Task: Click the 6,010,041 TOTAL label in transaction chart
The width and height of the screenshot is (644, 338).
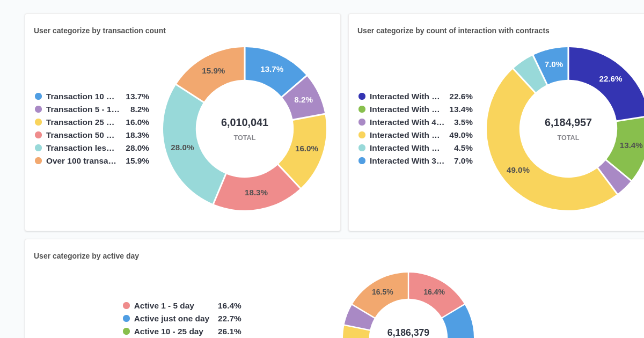Action: [245, 122]
